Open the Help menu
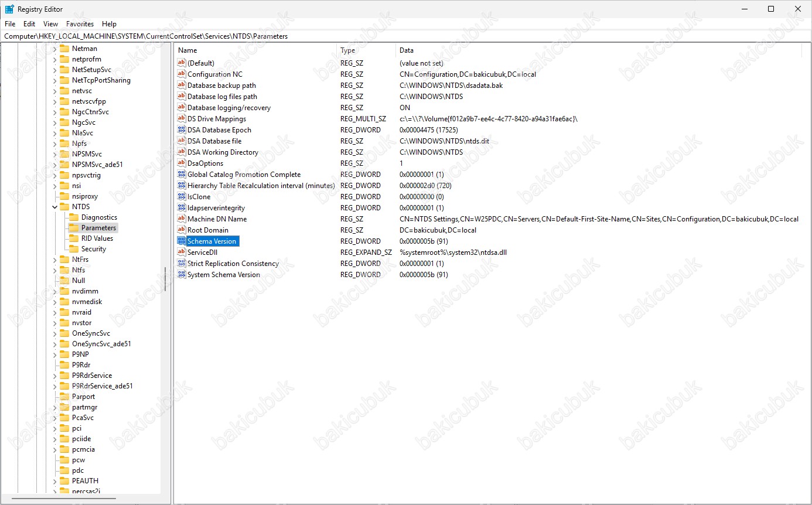 [109, 24]
